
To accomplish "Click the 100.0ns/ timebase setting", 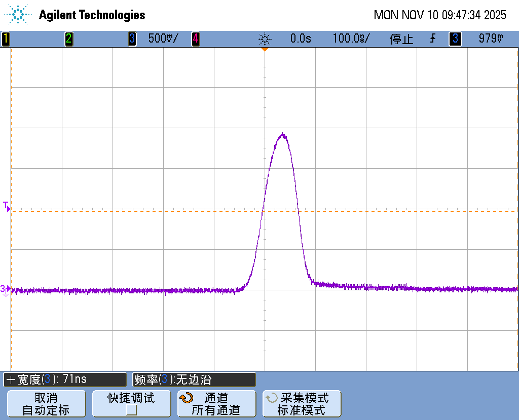I will pos(351,39).
